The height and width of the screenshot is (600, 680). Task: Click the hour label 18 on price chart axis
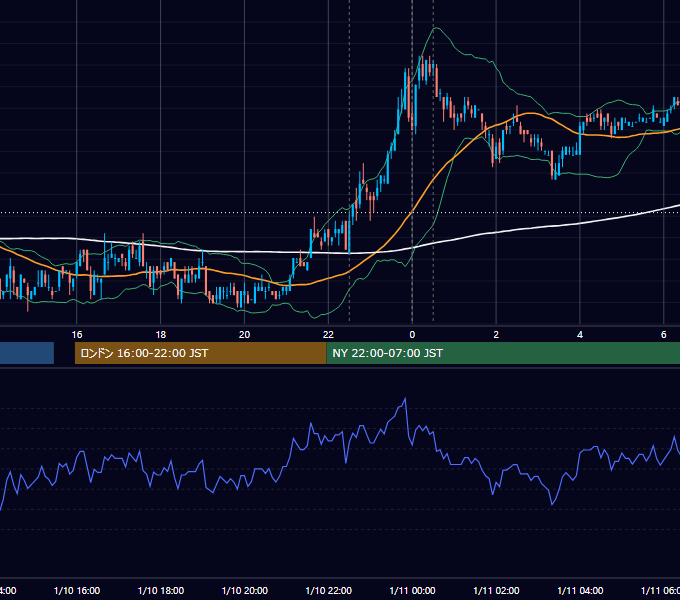coord(160,335)
